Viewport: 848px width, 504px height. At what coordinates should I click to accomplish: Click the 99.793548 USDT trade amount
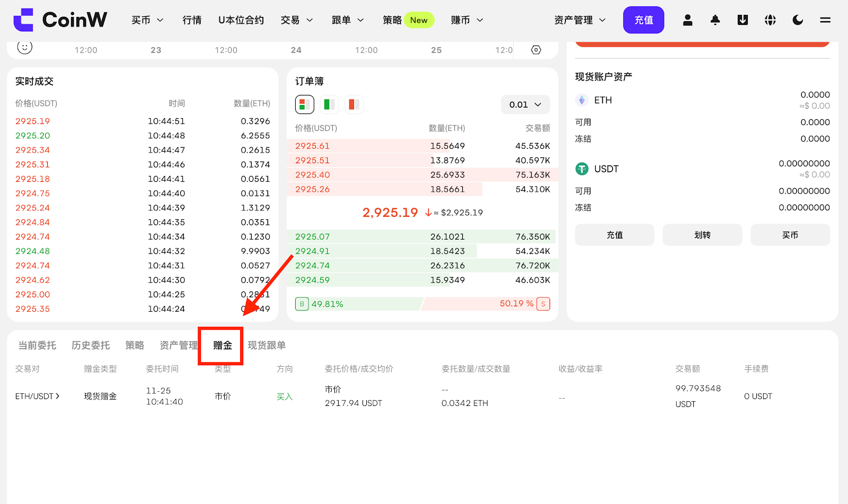[x=698, y=396]
